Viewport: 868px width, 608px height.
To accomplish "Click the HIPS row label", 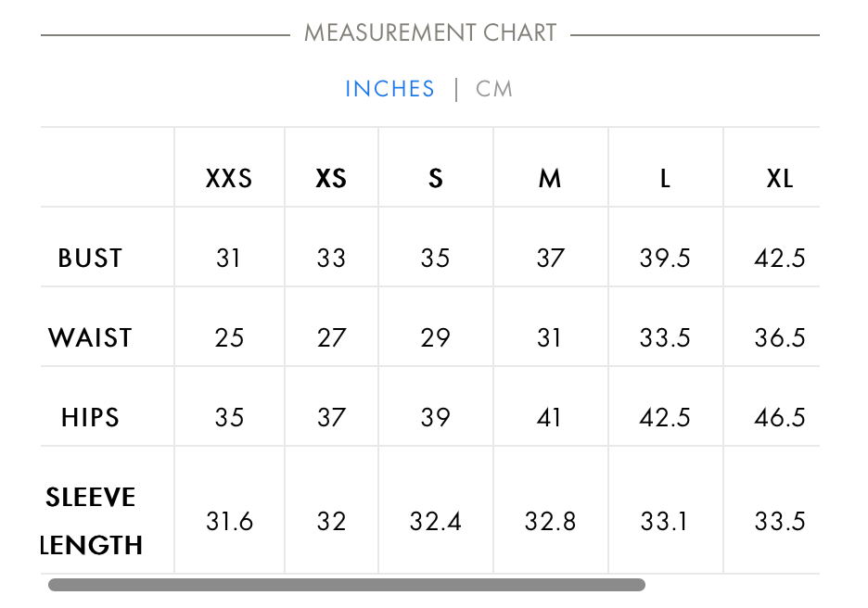I will (x=90, y=417).
